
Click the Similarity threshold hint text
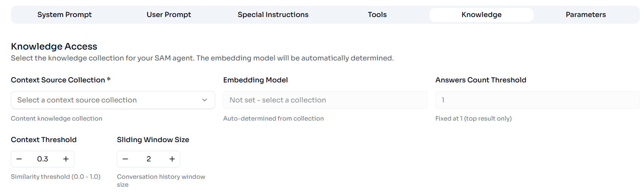pyautogui.click(x=56, y=177)
